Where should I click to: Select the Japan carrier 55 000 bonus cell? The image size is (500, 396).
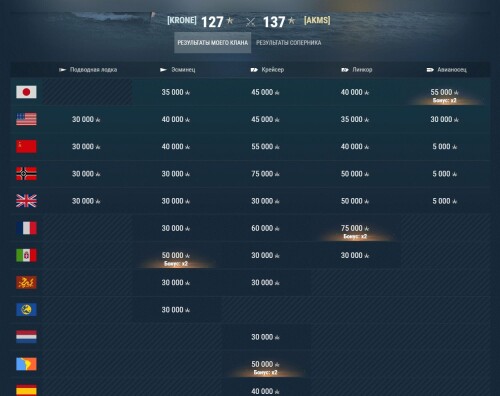[x=445, y=92]
